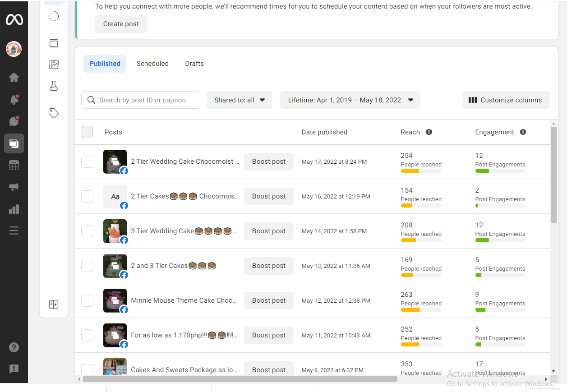Check the For as low as 1,170php post
This screenshot has height=392, width=567.
[x=87, y=335]
